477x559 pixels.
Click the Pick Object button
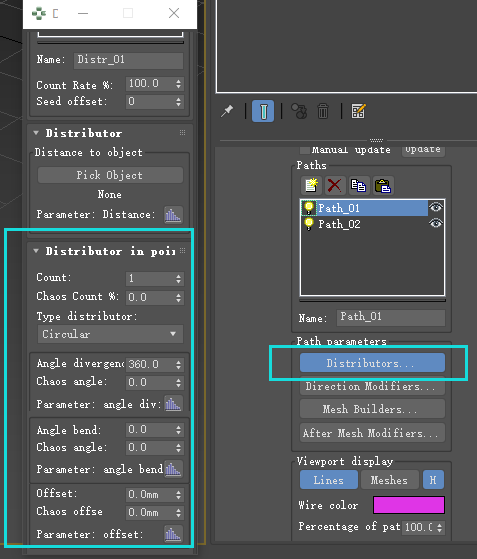pyautogui.click(x=111, y=175)
